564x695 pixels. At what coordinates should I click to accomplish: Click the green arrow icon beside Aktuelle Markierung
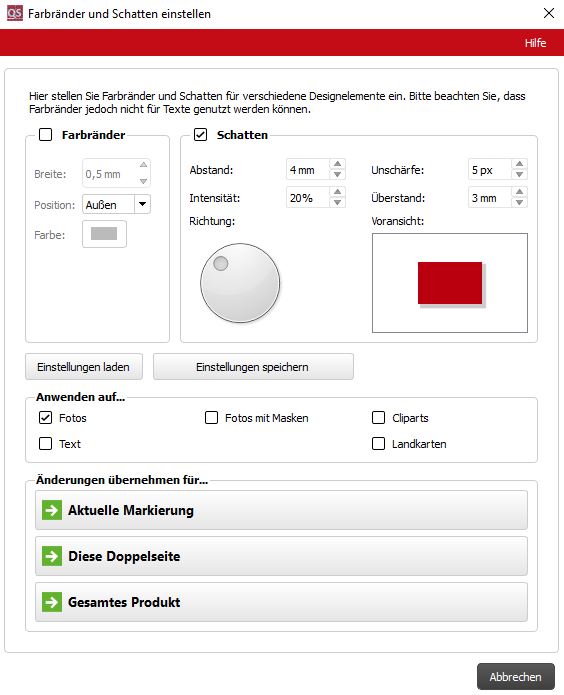[52, 510]
